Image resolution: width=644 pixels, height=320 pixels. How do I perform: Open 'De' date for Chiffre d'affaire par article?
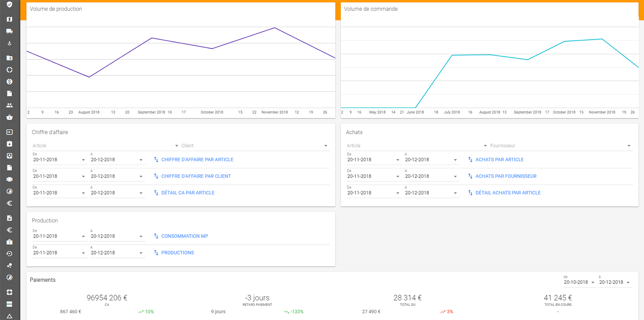[59, 160]
